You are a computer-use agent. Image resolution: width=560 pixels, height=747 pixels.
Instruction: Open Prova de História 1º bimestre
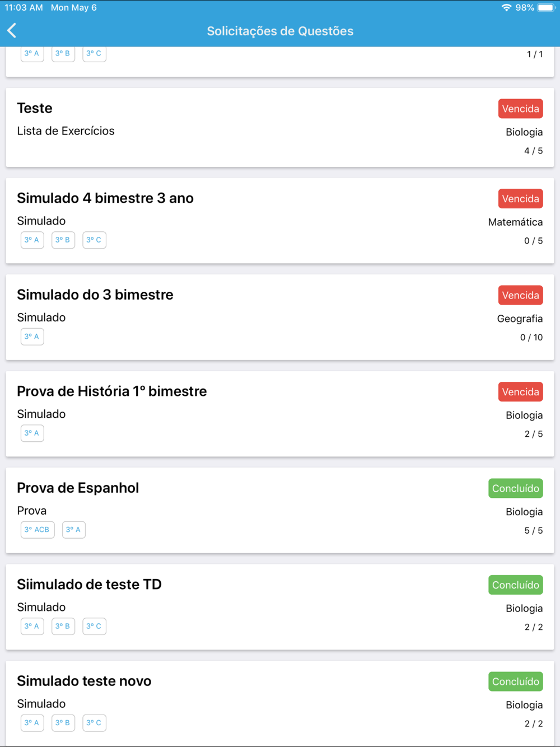point(280,414)
